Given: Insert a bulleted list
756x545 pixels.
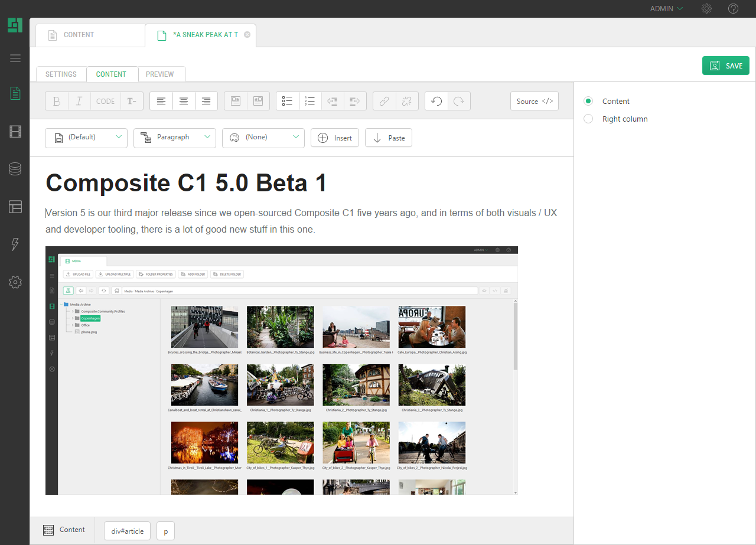Looking at the screenshot, I should pyautogui.click(x=288, y=101).
